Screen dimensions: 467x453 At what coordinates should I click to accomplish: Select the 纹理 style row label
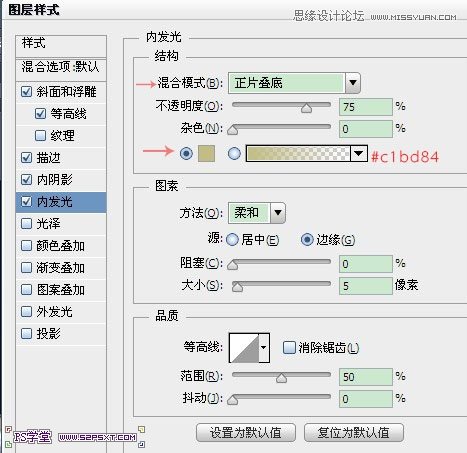[x=62, y=135]
